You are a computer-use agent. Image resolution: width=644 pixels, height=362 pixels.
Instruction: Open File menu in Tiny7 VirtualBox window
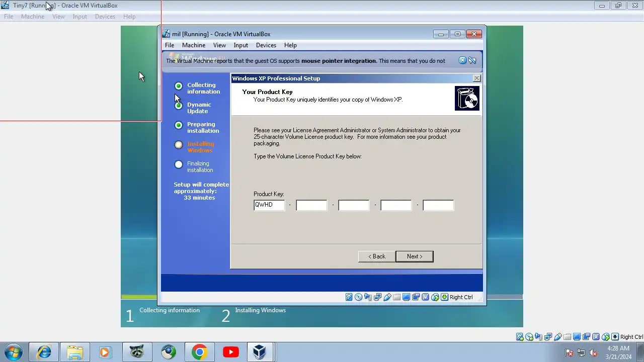tap(9, 17)
